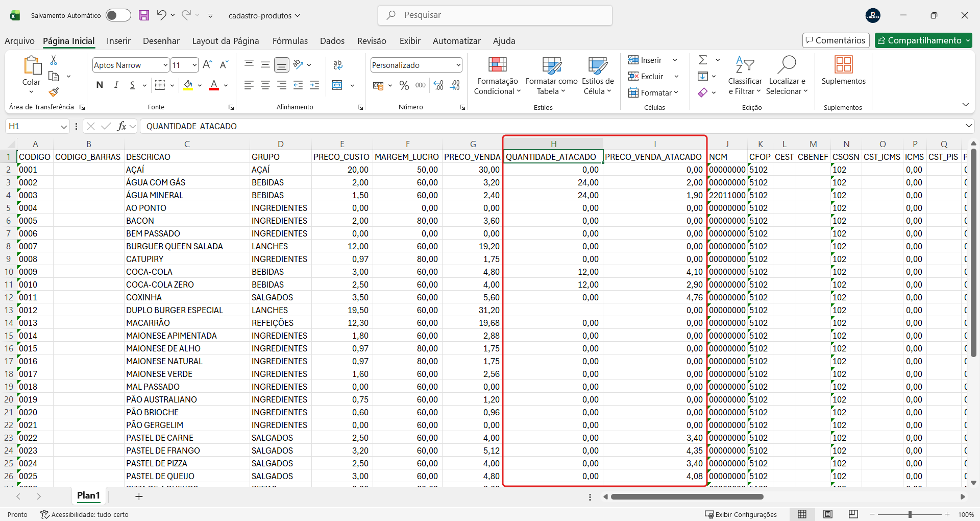Screen dimensions: 980x521
Task: Click the Save disk icon
Action: coord(144,15)
